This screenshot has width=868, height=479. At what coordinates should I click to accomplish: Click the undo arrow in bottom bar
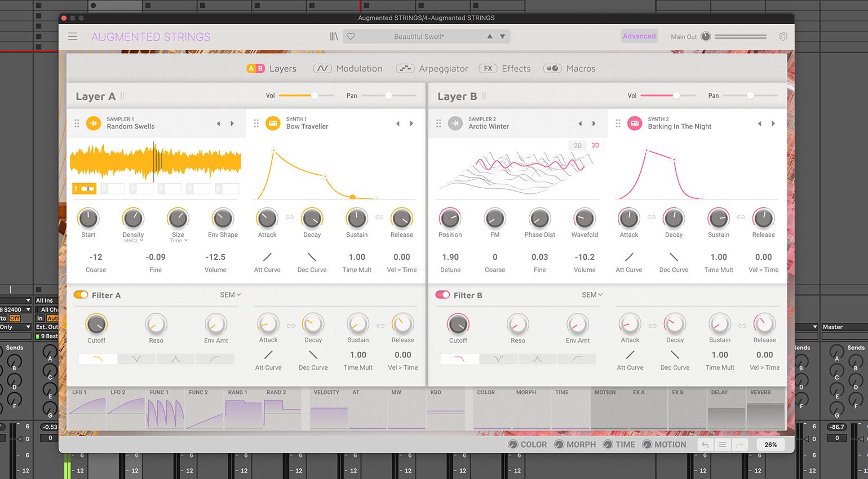click(x=705, y=445)
